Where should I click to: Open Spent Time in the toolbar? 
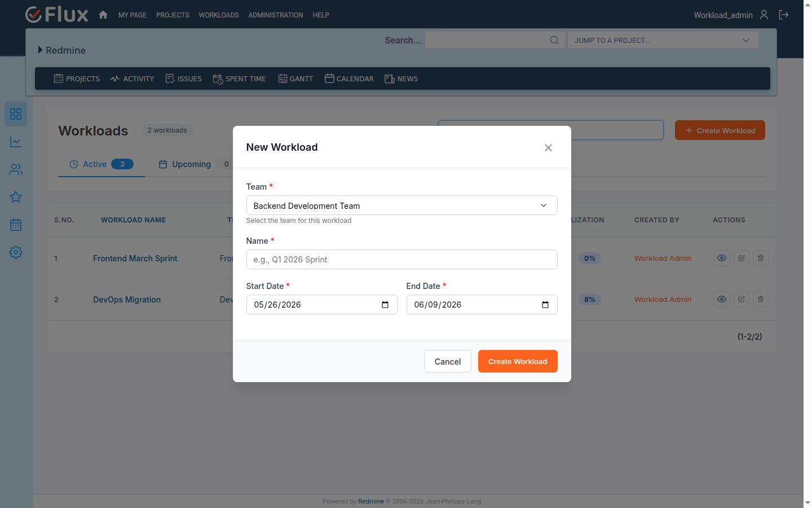240,78
